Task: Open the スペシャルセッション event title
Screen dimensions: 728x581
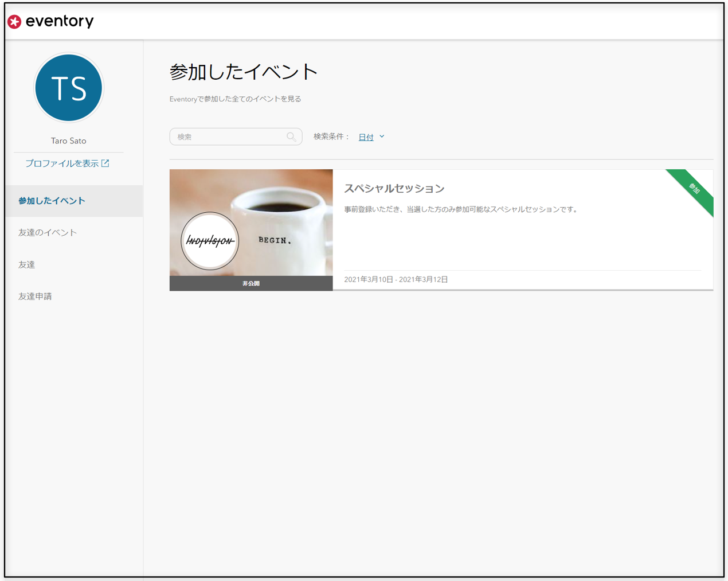Action: 394,189
